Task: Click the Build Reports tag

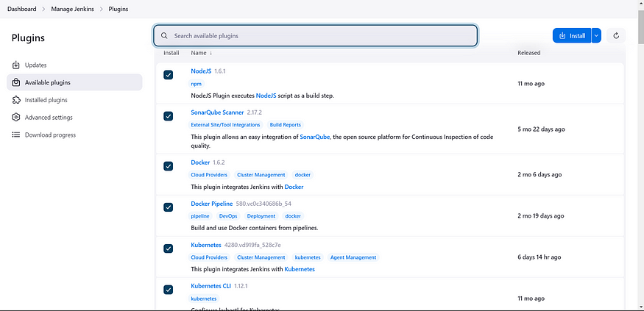Action: tap(285, 125)
